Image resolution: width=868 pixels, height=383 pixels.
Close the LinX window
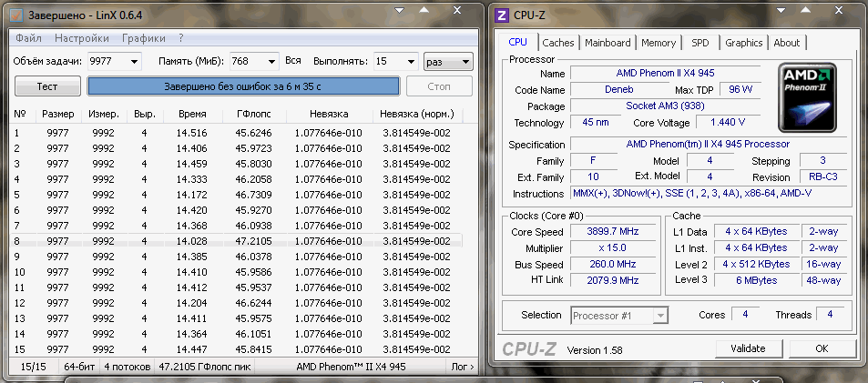[457, 11]
